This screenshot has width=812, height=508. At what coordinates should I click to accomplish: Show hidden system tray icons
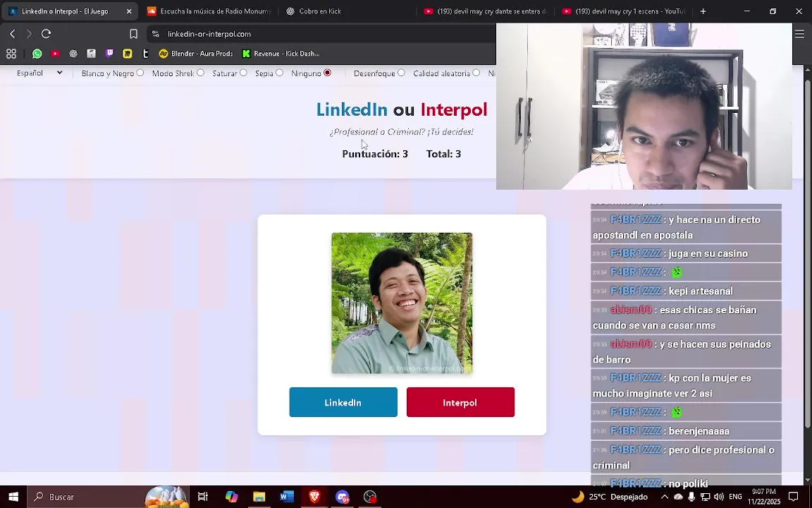tap(665, 497)
